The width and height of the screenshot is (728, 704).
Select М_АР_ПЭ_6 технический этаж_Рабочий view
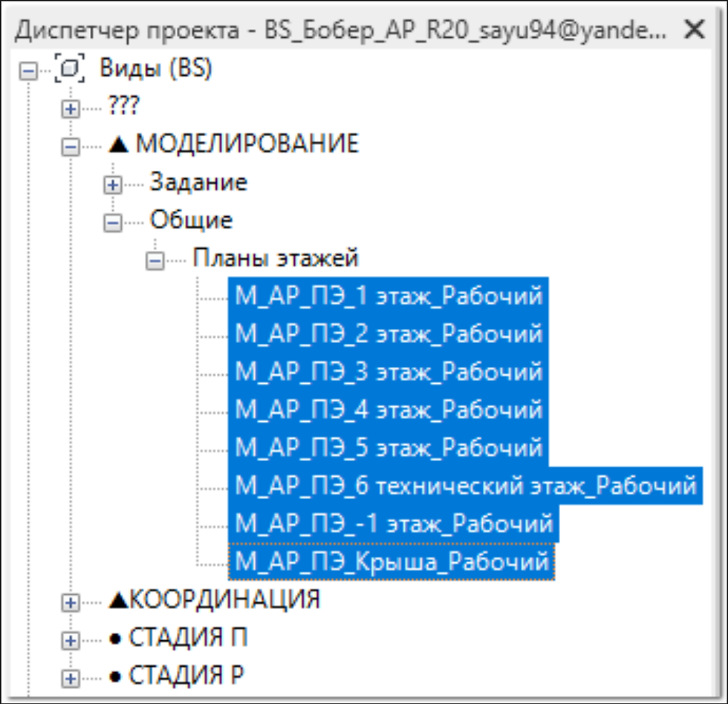465,486
